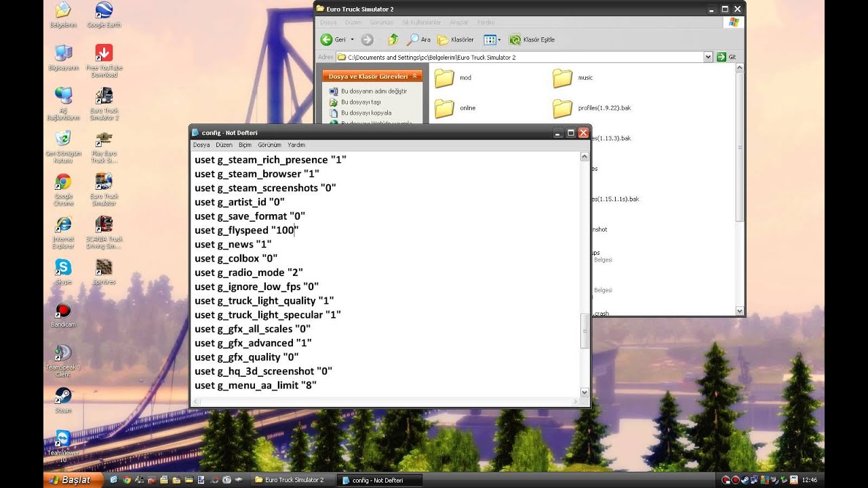This screenshot has width=868, height=488.
Task: Open the Notepad Görünüm menu
Action: 269,144
